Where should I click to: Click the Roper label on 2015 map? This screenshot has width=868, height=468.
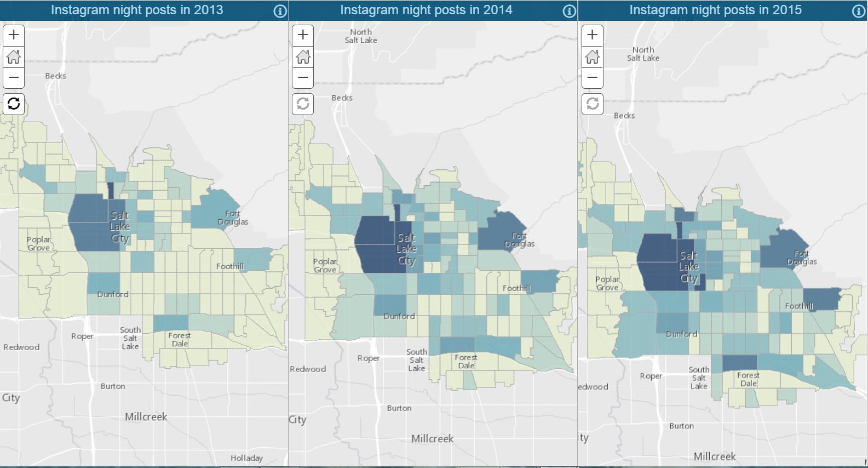coord(651,376)
